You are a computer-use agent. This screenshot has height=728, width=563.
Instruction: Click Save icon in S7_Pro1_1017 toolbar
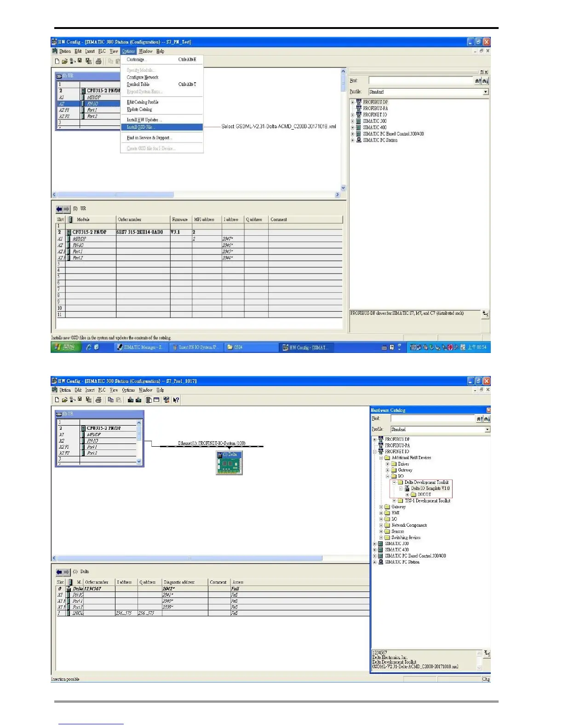point(80,399)
